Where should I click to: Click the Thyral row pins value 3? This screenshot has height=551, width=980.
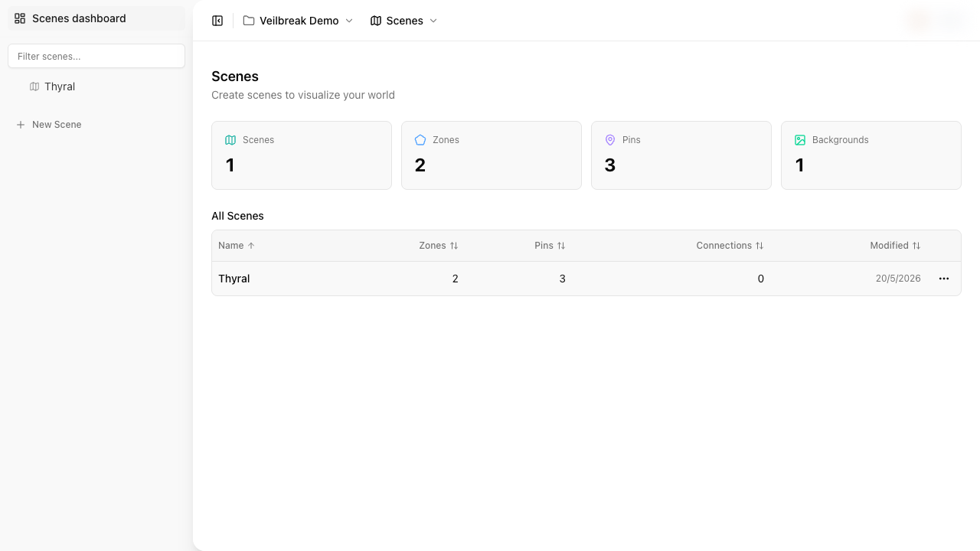(x=563, y=279)
